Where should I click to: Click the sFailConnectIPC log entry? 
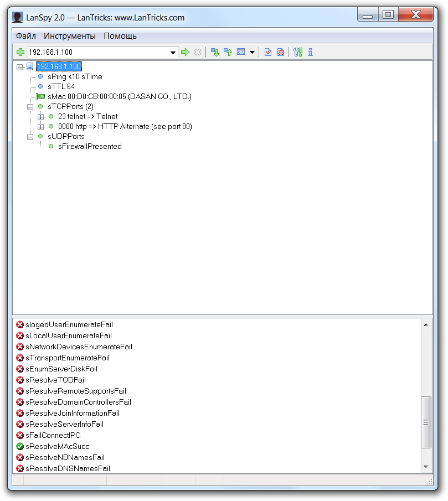(x=53, y=436)
